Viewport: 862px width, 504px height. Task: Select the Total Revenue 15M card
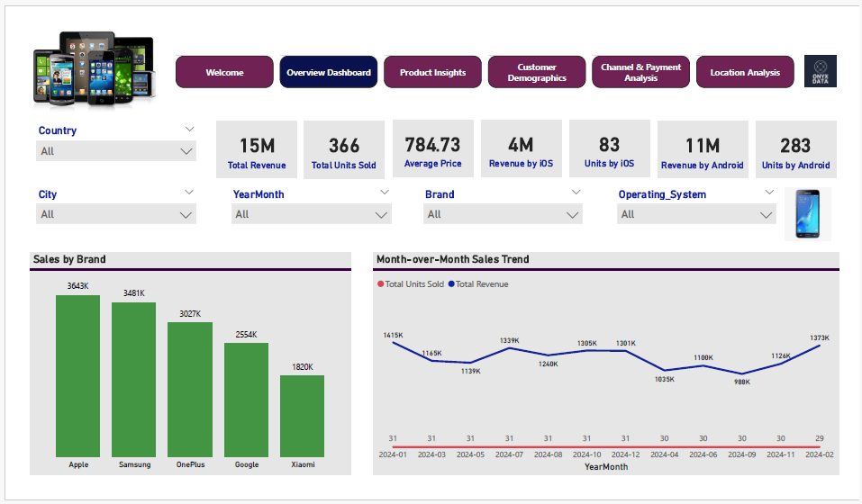click(257, 149)
